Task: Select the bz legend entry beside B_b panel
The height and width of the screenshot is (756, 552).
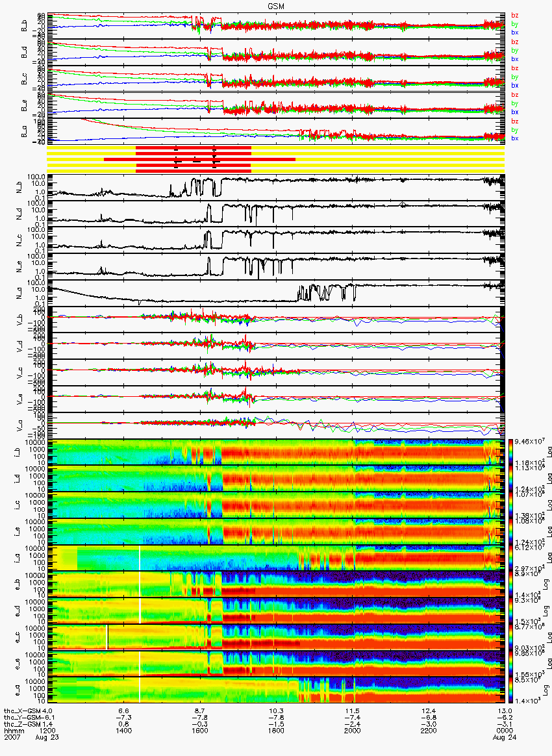Action: [515, 16]
